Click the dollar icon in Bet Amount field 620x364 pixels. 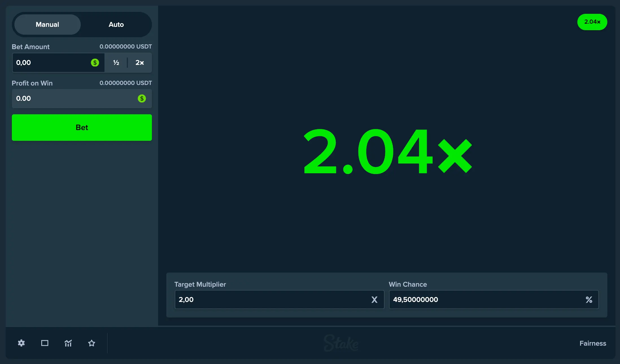[95, 63]
